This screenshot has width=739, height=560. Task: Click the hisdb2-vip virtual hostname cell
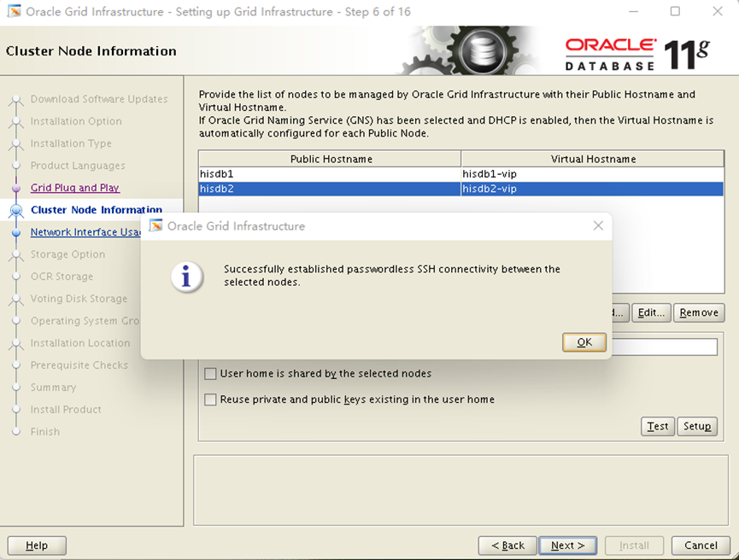(x=592, y=189)
